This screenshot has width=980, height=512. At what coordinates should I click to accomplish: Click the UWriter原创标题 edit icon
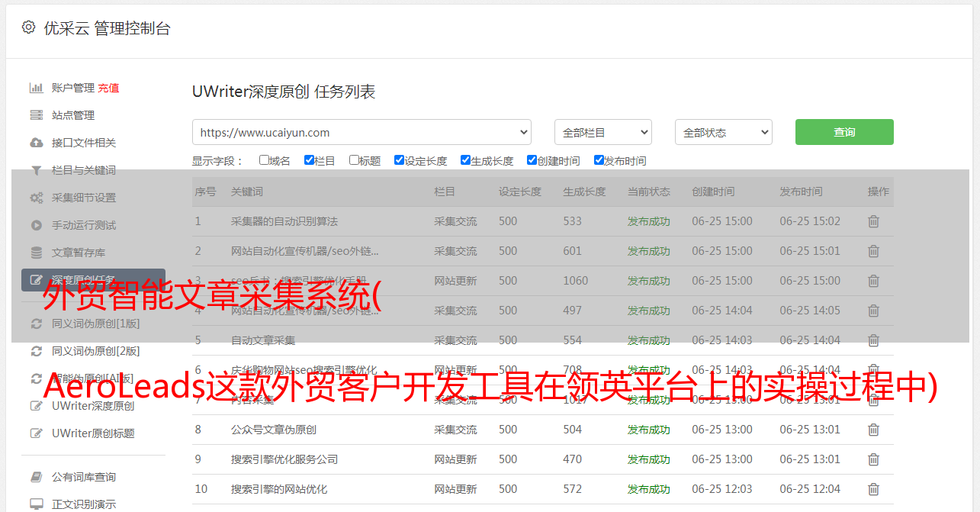[36, 433]
